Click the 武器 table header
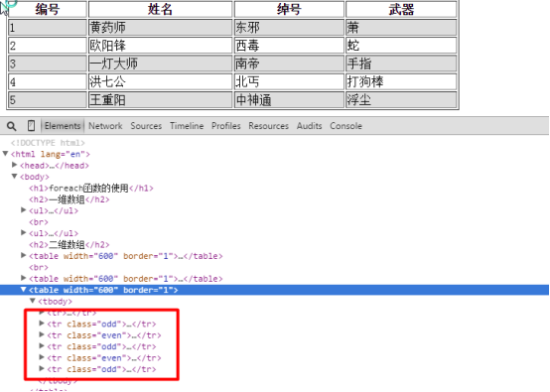Image resolution: width=550 pixels, height=392 pixels. (x=401, y=9)
